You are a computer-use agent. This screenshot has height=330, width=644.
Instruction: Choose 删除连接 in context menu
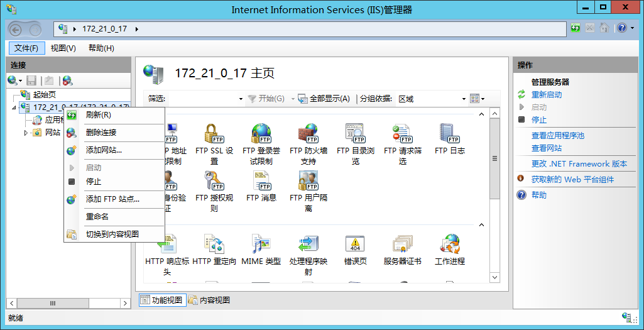click(114, 133)
